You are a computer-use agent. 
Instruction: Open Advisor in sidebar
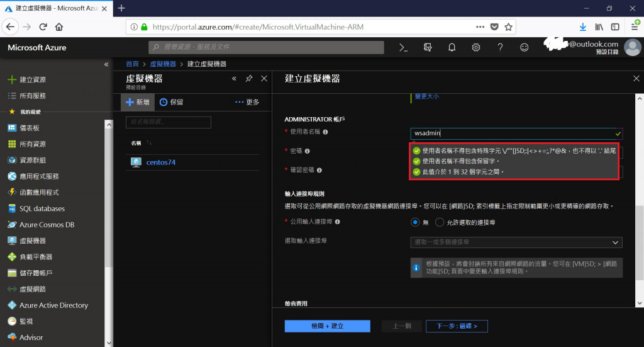click(25, 337)
